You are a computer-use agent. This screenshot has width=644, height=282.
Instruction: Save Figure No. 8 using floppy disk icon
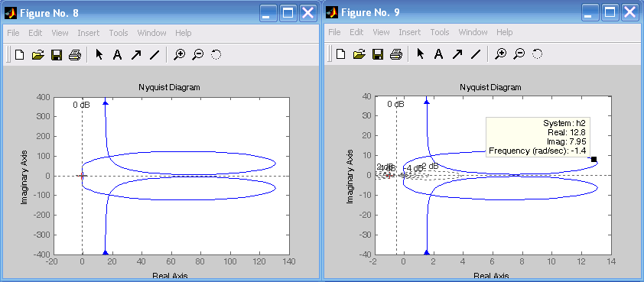(57, 54)
